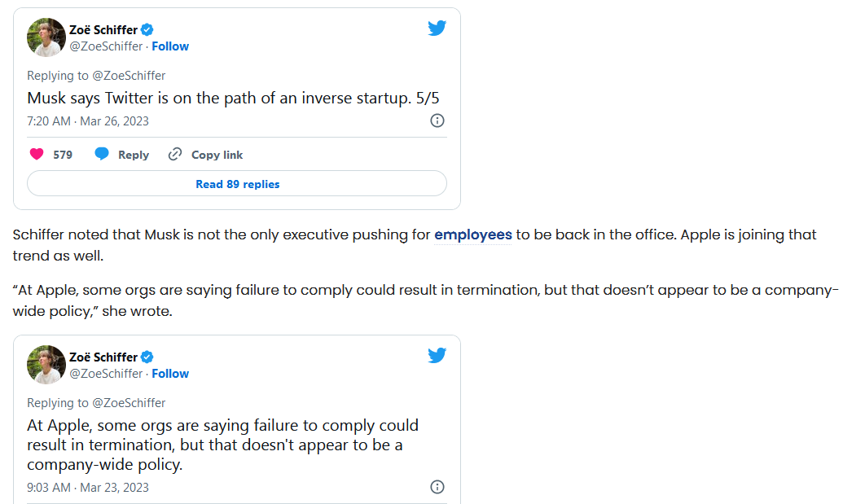The height and width of the screenshot is (504, 843).
Task: Open info icon beside Mar 23 tweet date
Action: (437, 487)
